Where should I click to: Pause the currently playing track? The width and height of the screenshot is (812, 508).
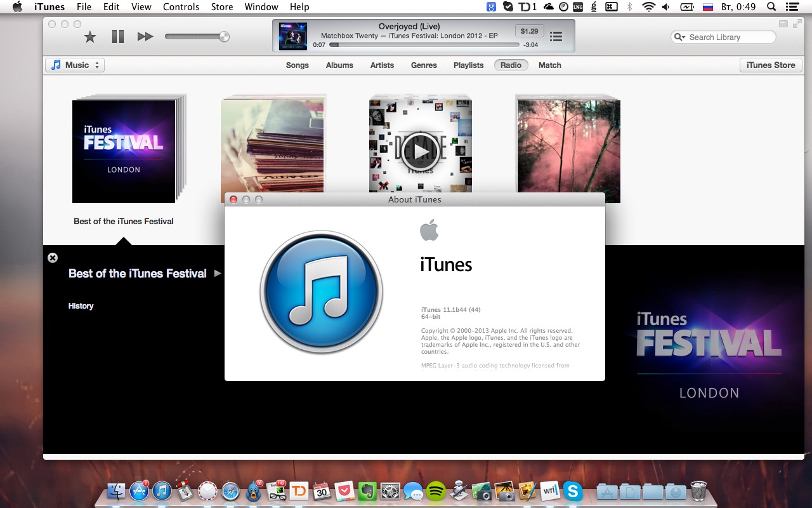pyautogui.click(x=118, y=37)
